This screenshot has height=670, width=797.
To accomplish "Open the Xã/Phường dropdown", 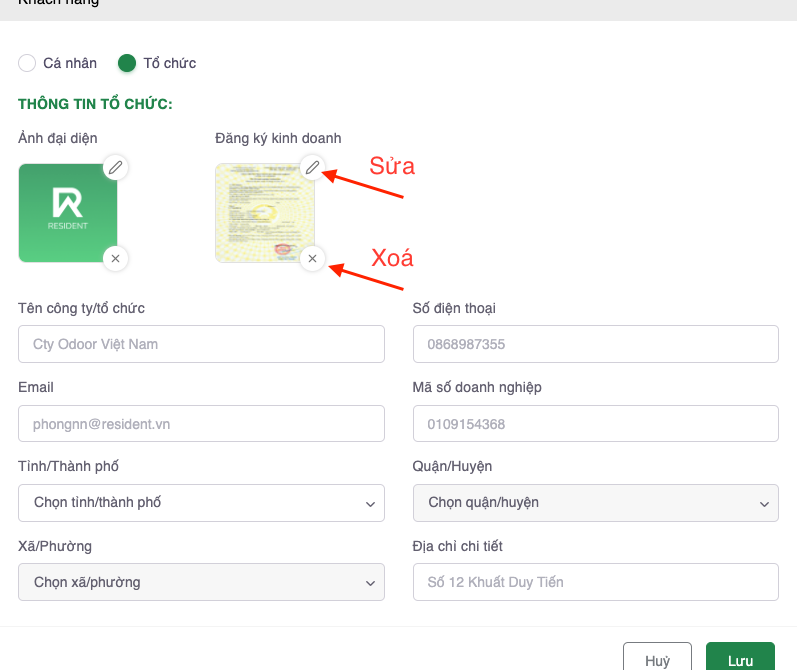I will click(x=201, y=581).
